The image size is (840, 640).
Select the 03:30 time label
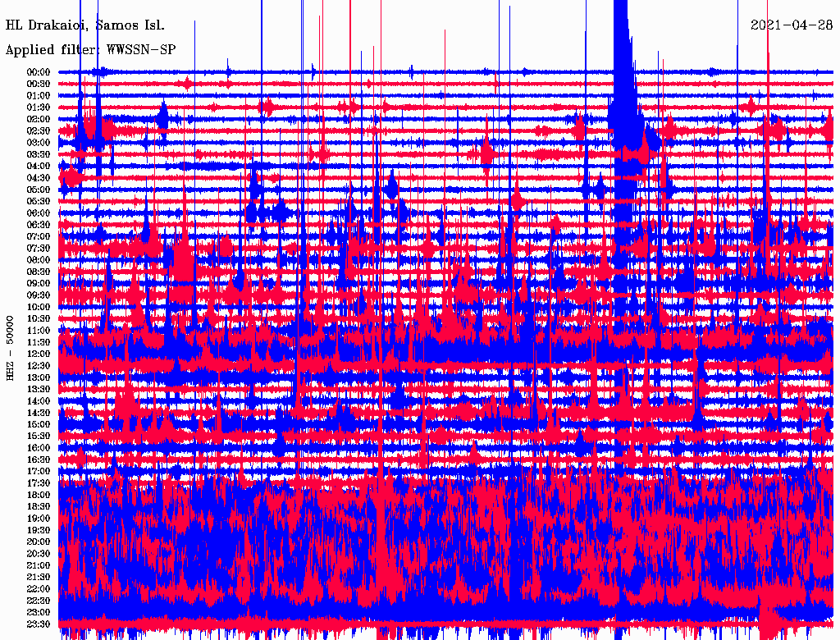tap(39, 154)
